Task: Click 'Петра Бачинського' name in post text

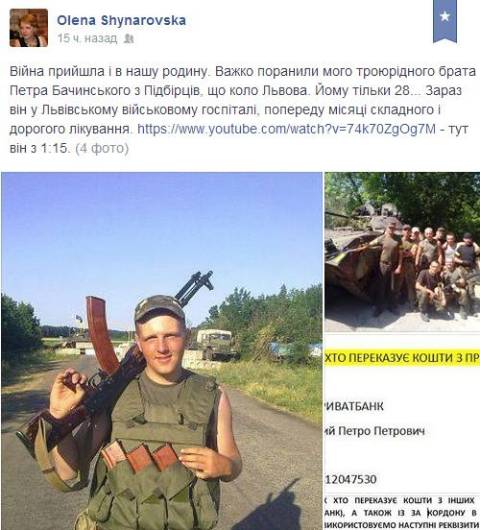Action: [x=72, y=91]
